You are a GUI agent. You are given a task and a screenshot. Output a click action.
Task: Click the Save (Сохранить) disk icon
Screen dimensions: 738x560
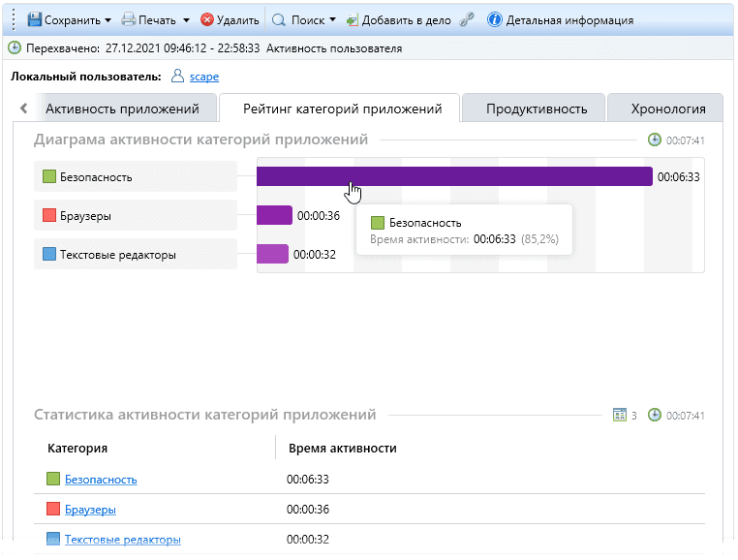(x=34, y=19)
